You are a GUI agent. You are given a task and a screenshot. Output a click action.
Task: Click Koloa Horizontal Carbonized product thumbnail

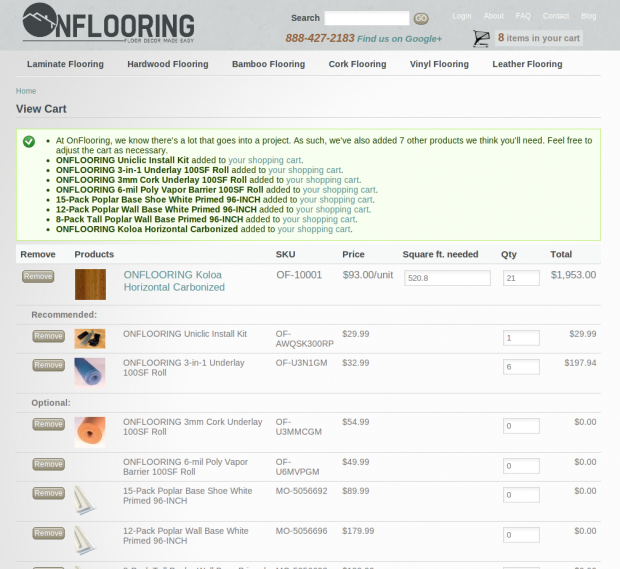(91, 284)
